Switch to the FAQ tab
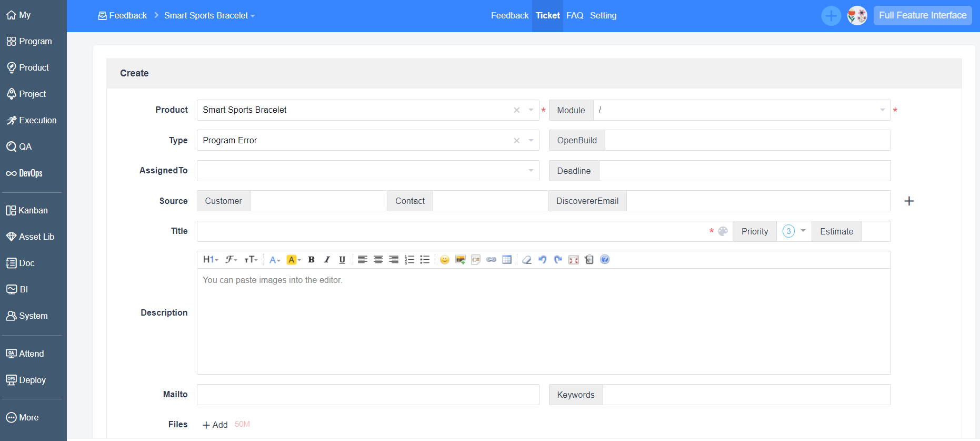 click(x=575, y=16)
